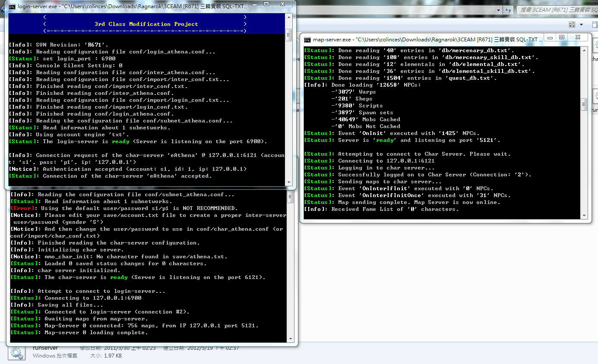The height and width of the screenshot is (364, 598).
Task: Click 'Connecting to 127.0.0.1:6900' line
Action: [76, 298]
